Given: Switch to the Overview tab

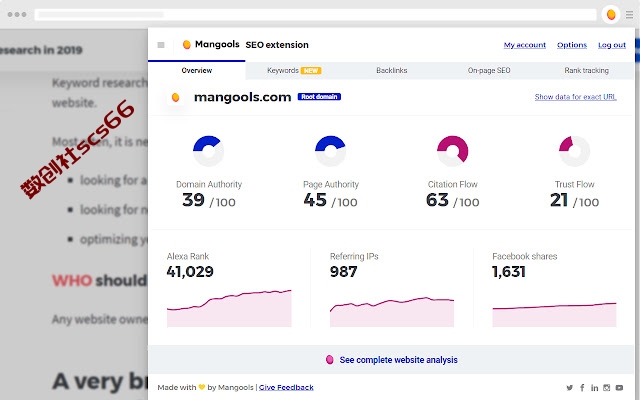Looking at the screenshot, I should tap(197, 70).
